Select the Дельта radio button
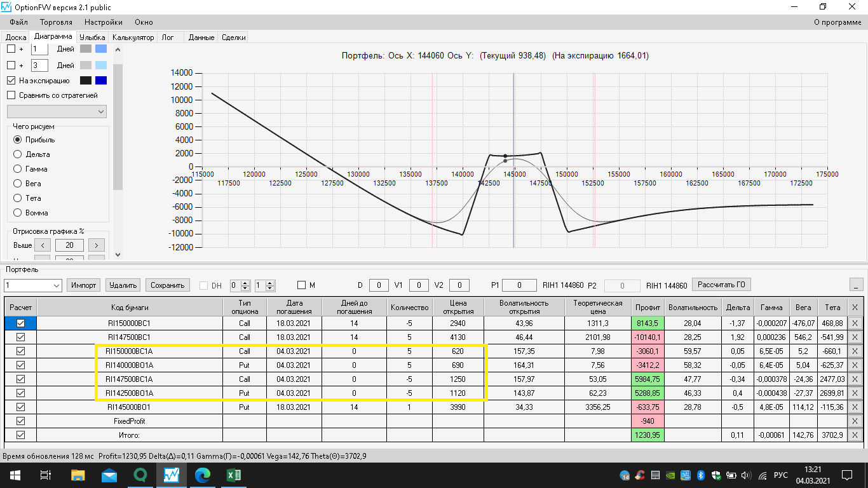This screenshot has width=868, height=488. coord(17,154)
